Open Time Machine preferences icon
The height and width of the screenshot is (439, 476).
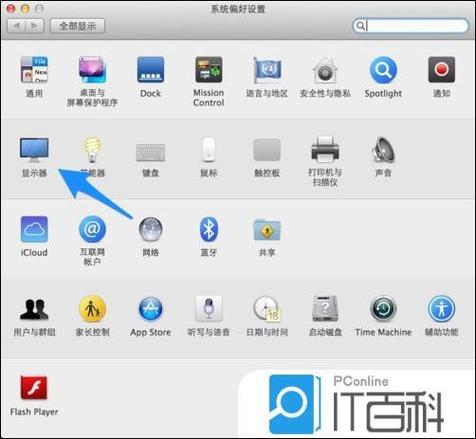[383, 309]
